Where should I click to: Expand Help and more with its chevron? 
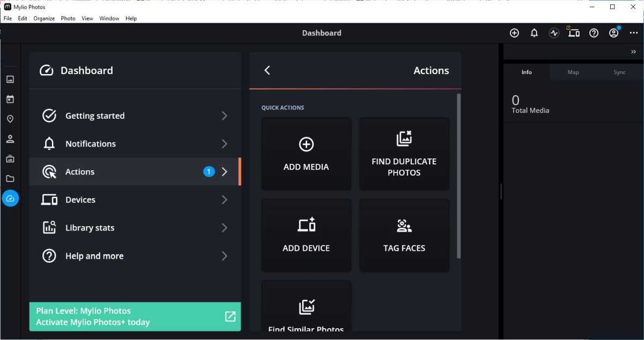pos(224,256)
